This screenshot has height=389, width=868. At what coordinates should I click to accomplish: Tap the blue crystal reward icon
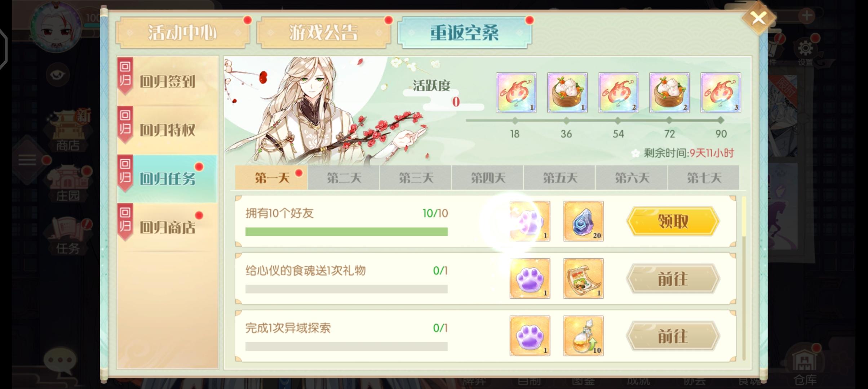pos(583,221)
